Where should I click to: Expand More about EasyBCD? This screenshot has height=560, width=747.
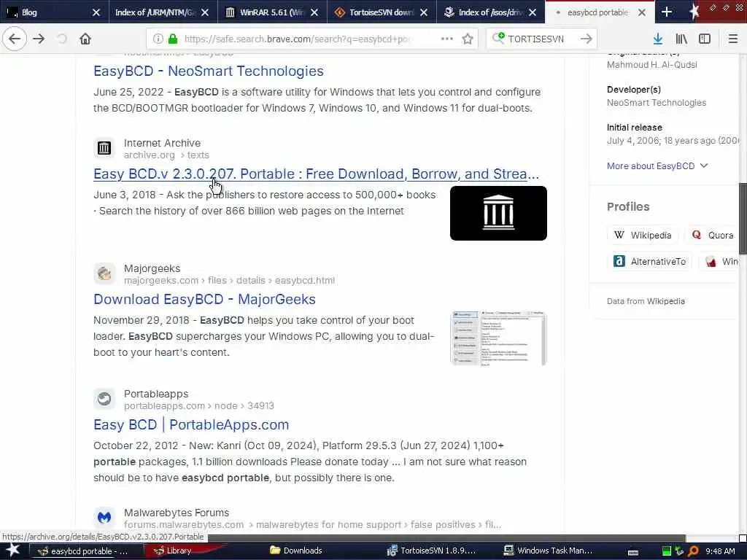pos(657,166)
